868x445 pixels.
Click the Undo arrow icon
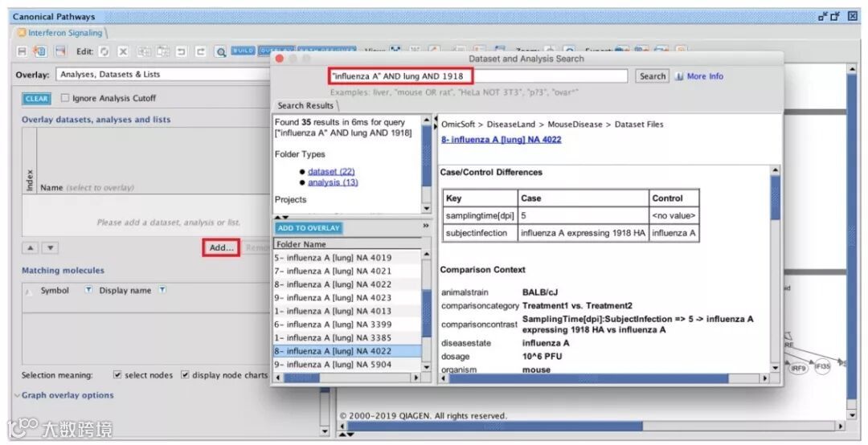(x=182, y=51)
